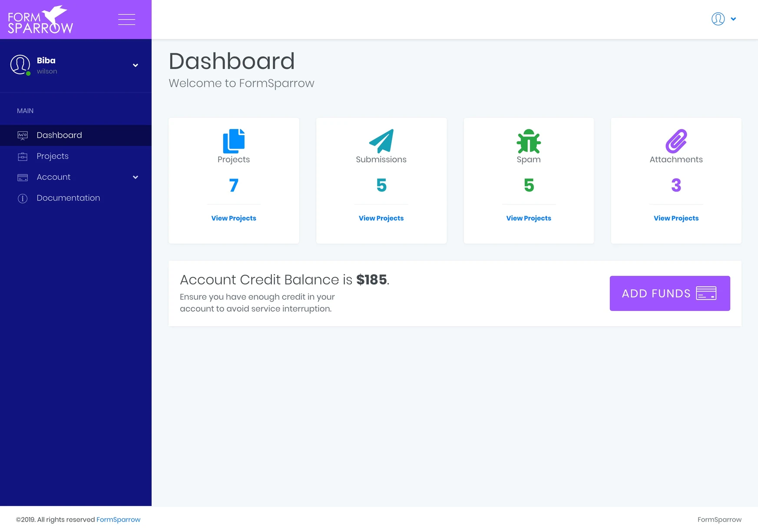
Task: Click the Submissions card label
Action: pyautogui.click(x=381, y=160)
